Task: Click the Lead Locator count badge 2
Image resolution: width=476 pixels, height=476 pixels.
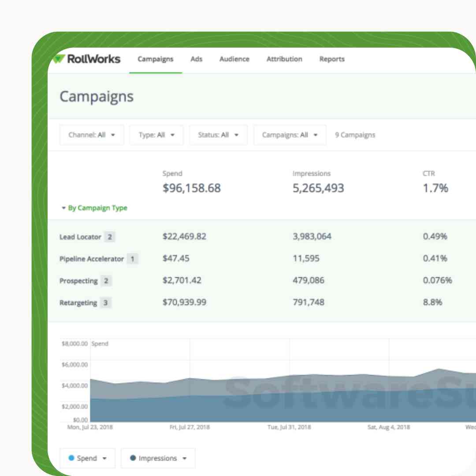Action: pyautogui.click(x=110, y=237)
